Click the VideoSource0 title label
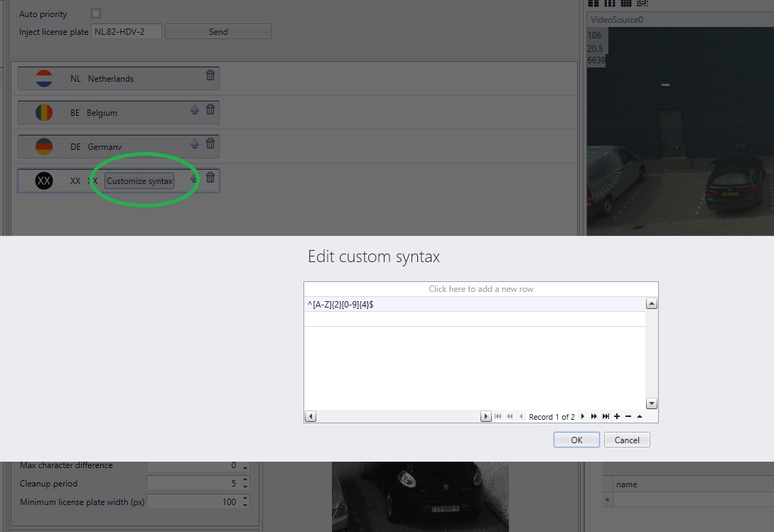Viewport: 774px width, 532px height. coord(617,20)
